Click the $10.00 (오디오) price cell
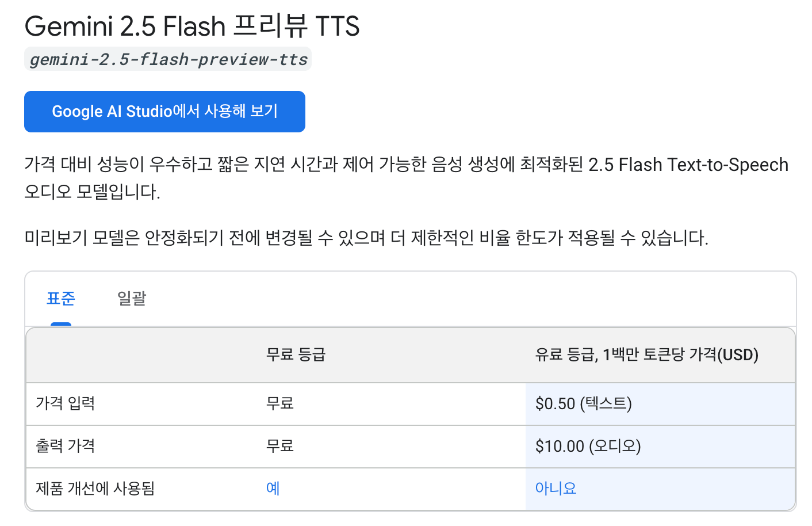This screenshot has height=526, width=812. click(588, 446)
